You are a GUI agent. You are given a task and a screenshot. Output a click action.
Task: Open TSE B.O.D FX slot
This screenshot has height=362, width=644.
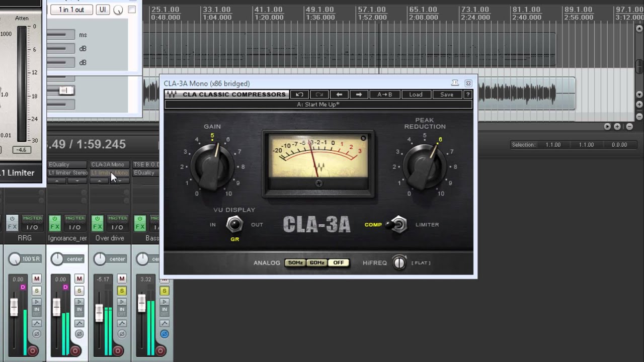point(146,164)
